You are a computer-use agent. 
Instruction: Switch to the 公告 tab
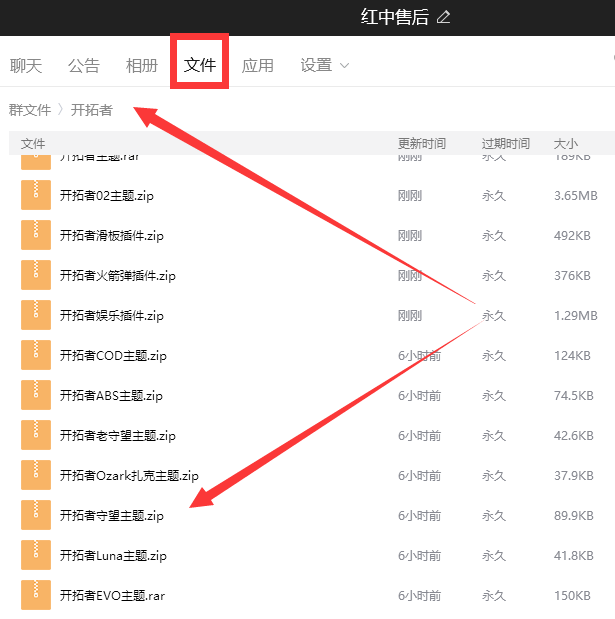[x=84, y=65]
